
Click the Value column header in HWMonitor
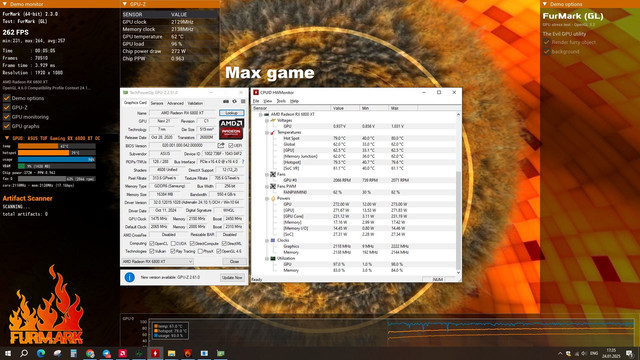pos(345,108)
